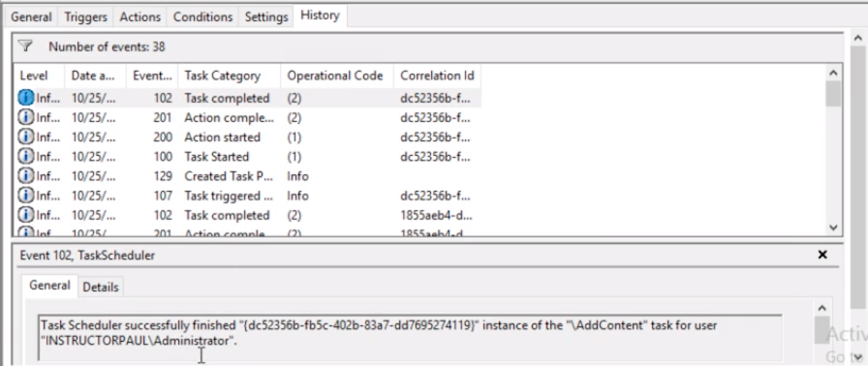
Task: Click the 'Event 102, TaskScheduler' heading
Action: 87,255
